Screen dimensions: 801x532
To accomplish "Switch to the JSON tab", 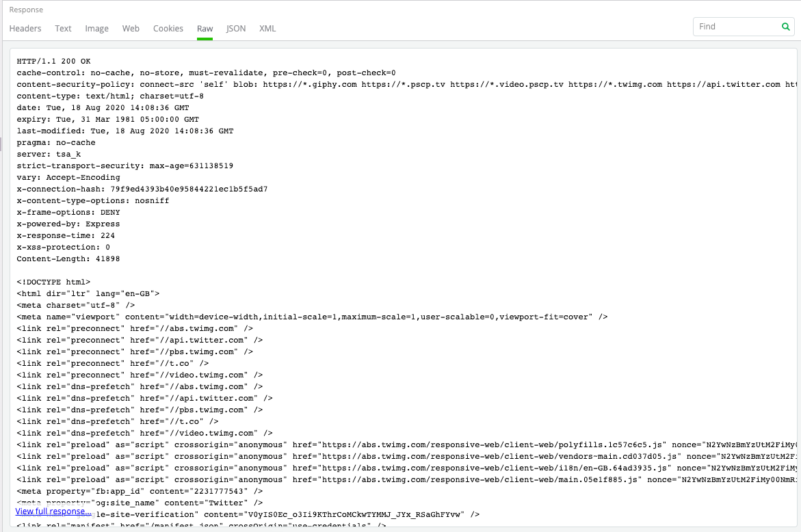I will pyautogui.click(x=236, y=29).
